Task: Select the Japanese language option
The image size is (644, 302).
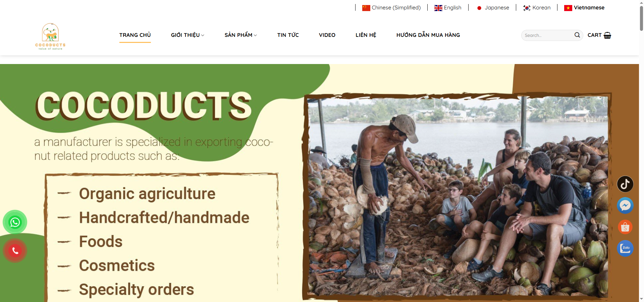Action: coord(493,8)
